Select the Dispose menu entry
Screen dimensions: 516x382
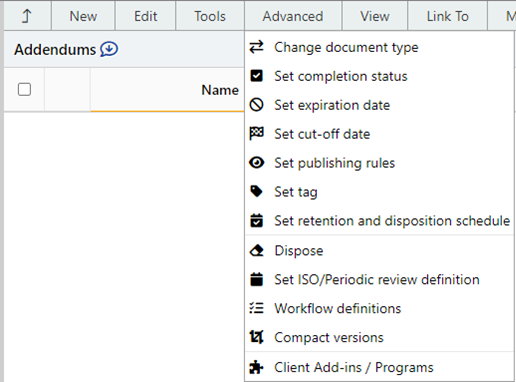pyautogui.click(x=379, y=251)
